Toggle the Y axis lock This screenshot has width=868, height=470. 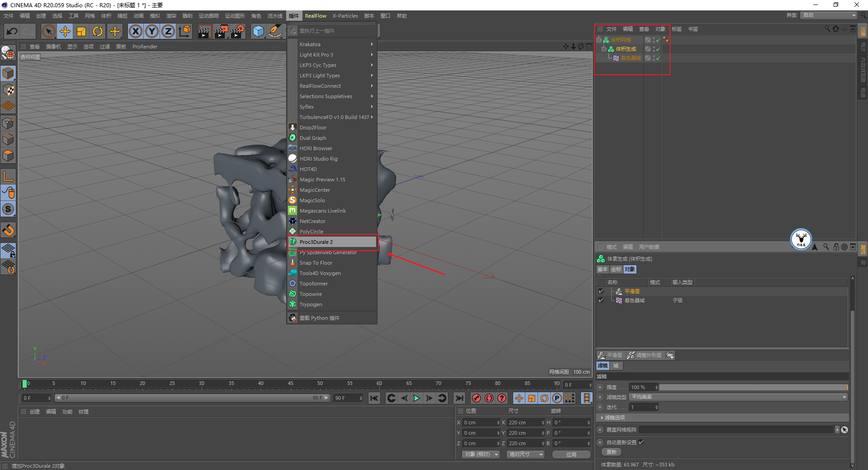[152, 31]
